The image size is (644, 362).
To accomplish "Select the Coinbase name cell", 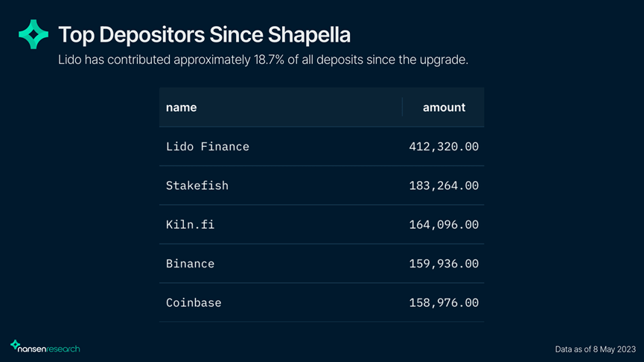I will (x=193, y=303).
